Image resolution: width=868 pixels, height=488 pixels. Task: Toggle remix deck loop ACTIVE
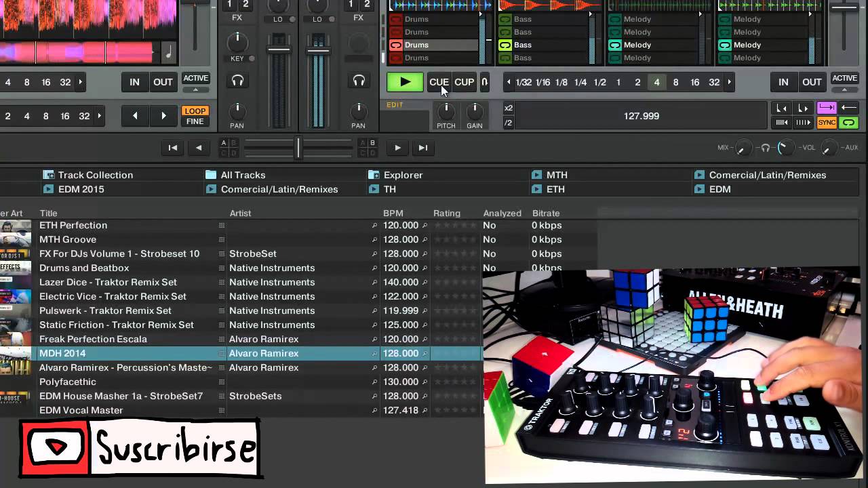(x=844, y=78)
